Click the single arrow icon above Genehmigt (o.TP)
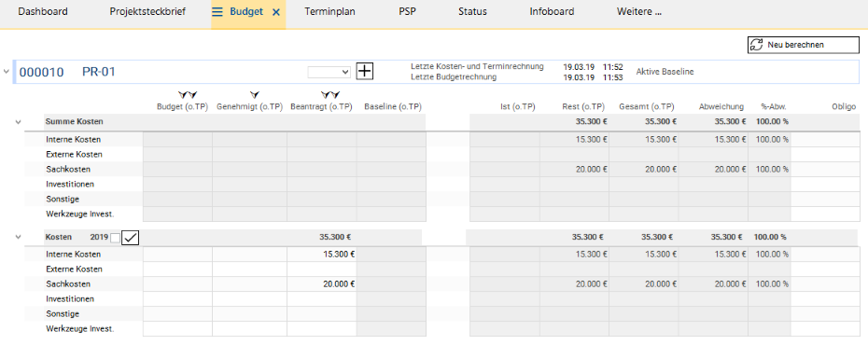 (x=255, y=96)
